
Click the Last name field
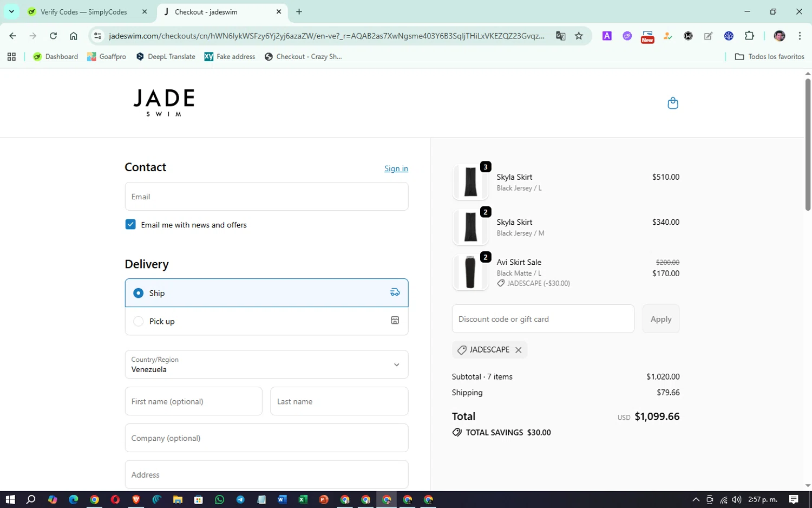coord(339,401)
